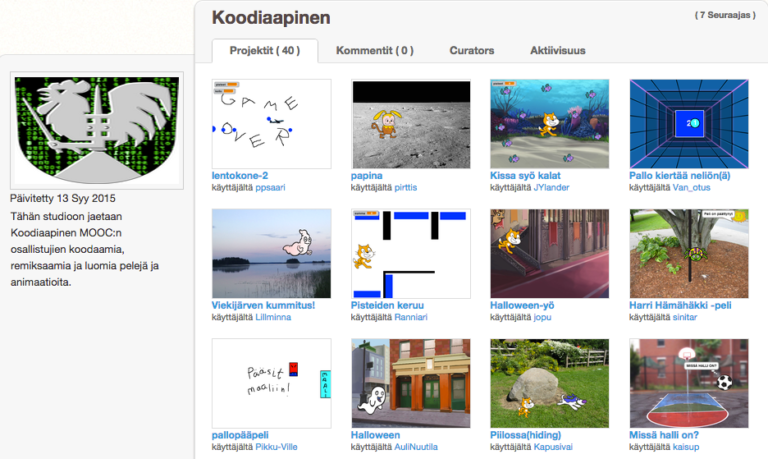Open the Viekijärven kummitus! thumbnail

point(271,254)
